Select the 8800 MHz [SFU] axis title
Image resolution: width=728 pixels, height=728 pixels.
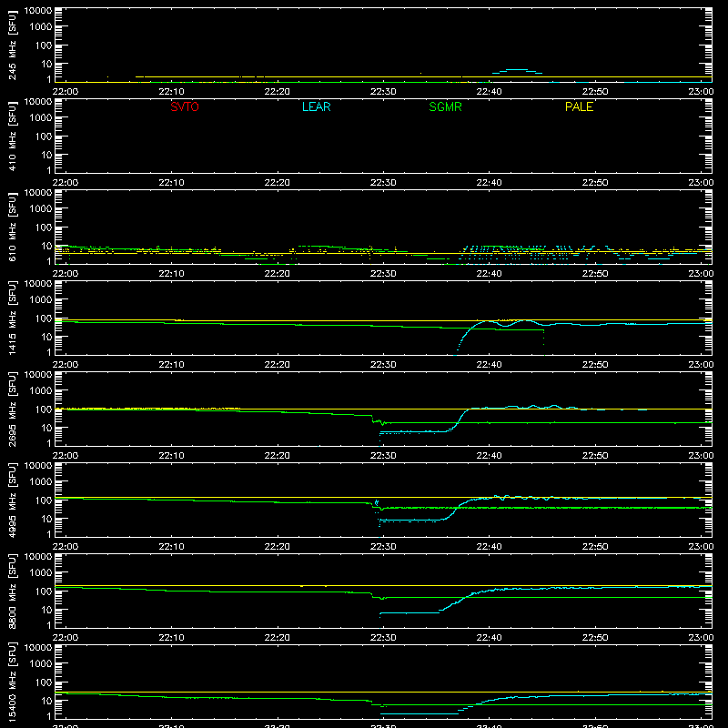pyautogui.click(x=12, y=591)
